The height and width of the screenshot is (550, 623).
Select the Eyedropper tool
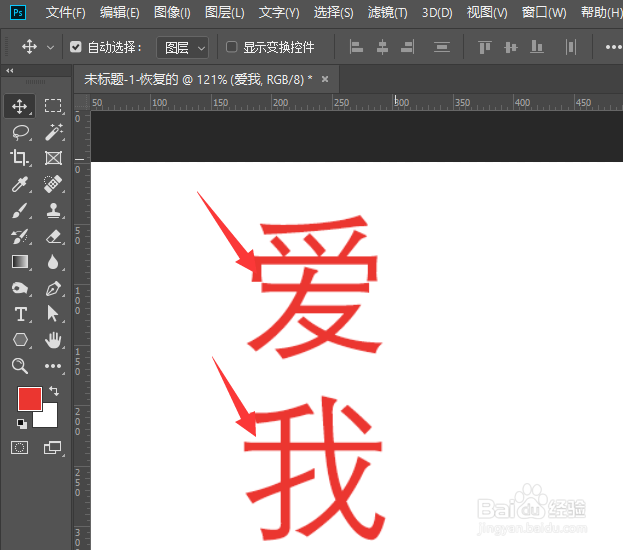click(19, 184)
